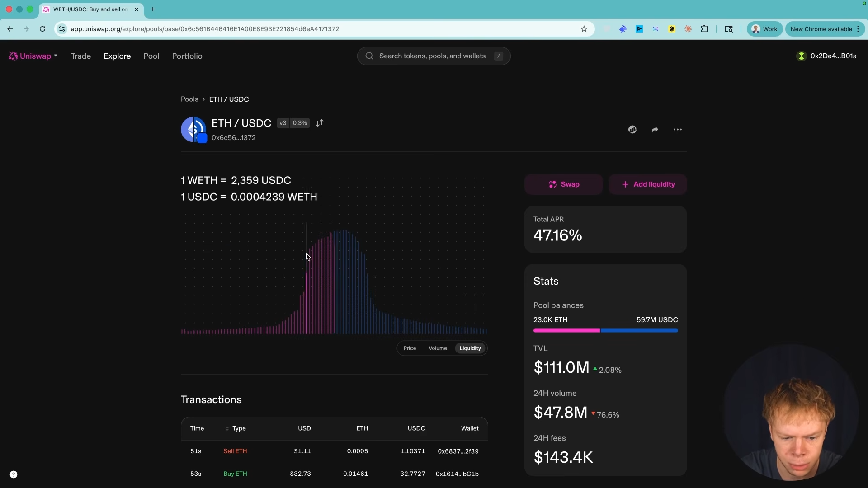The image size is (868, 488).
Task: Click the Add liquidity button
Action: pyautogui.click(x=648, y=184)
